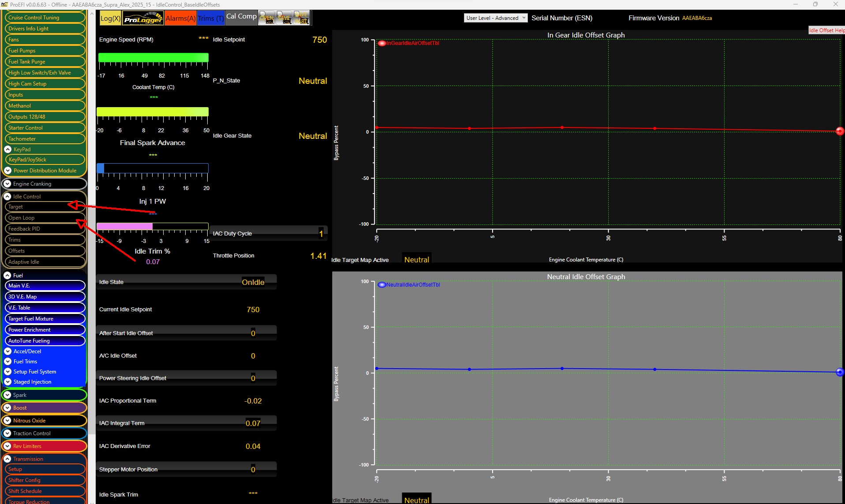Open Target Fuel Mixture
845x504 pixels.
click(45, 319)
